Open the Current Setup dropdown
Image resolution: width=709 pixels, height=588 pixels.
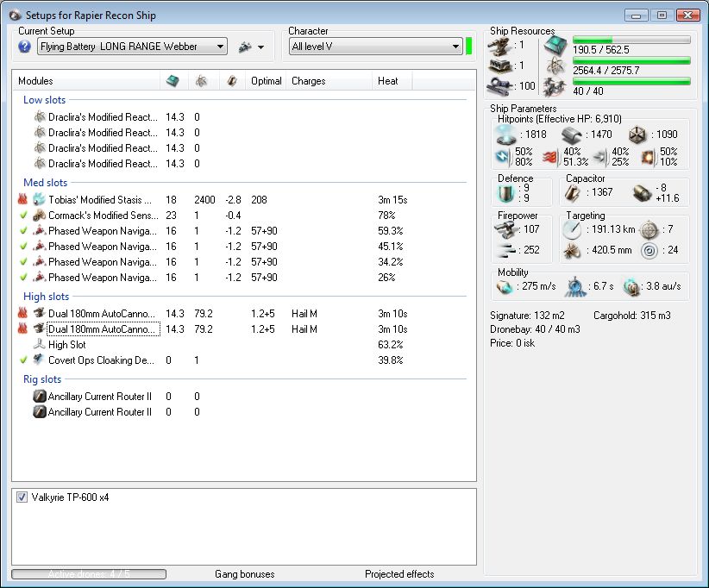point(132,47)
